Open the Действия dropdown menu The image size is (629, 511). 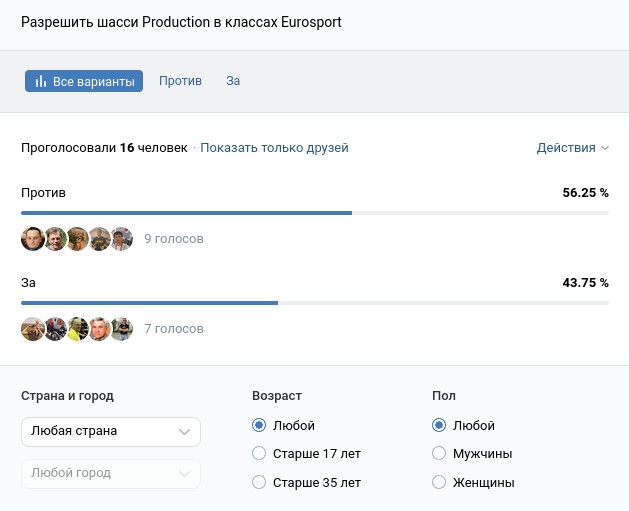[572, 148]
